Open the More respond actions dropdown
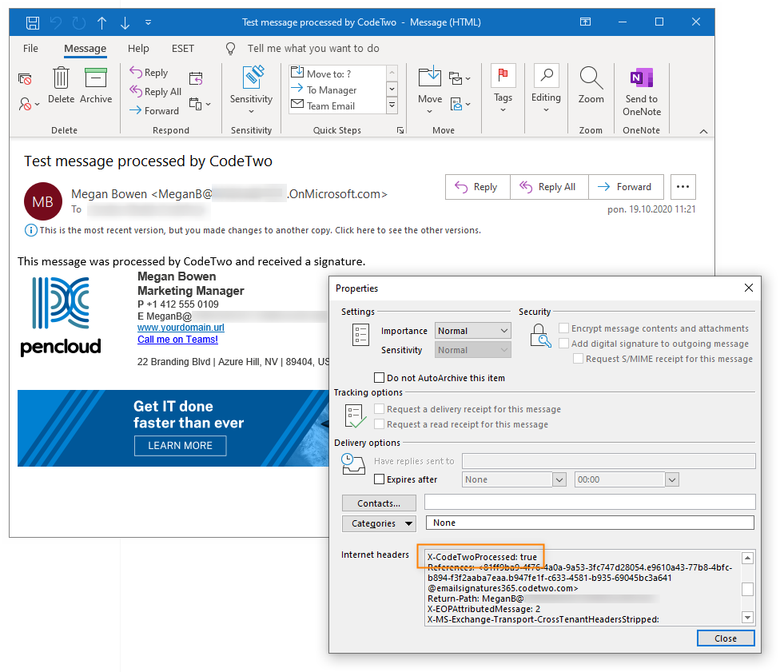 pos(200,104)
